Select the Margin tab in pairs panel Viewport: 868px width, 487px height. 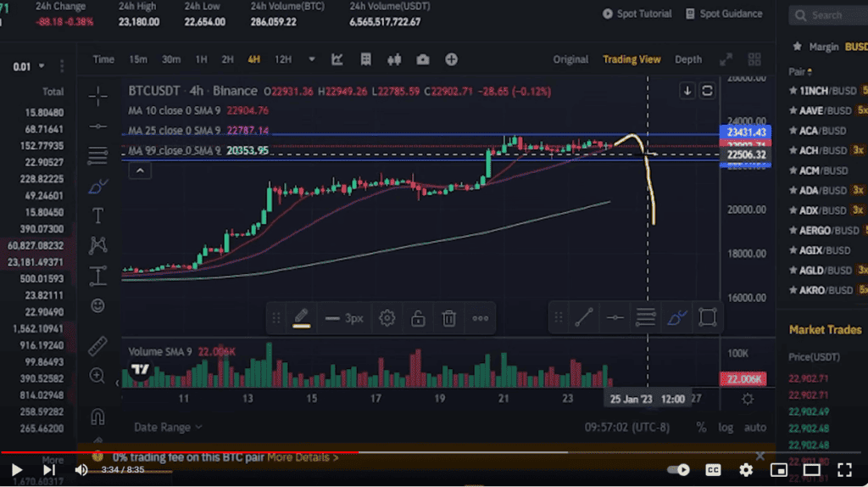click(823, 48)
